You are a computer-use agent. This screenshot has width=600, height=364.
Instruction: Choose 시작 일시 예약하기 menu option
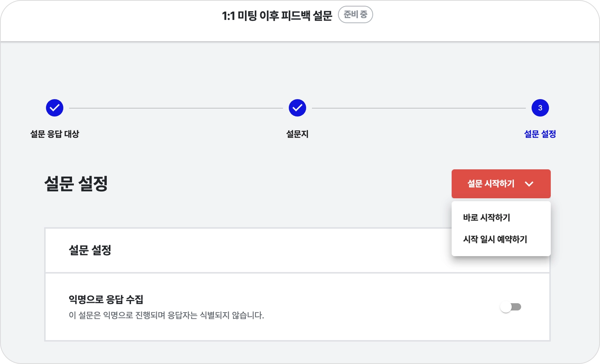tap(495, 239)
